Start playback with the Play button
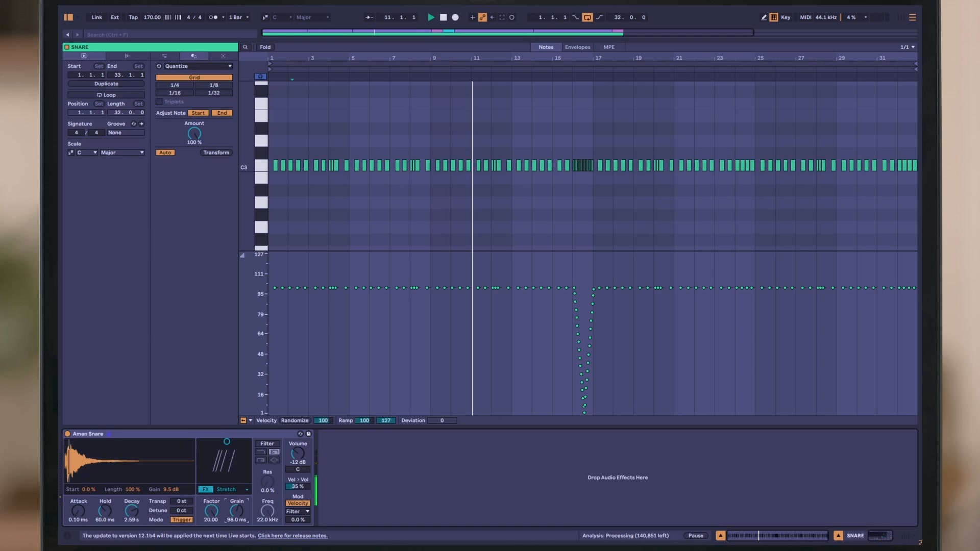The image size is (980, 551). coord(431,17)
